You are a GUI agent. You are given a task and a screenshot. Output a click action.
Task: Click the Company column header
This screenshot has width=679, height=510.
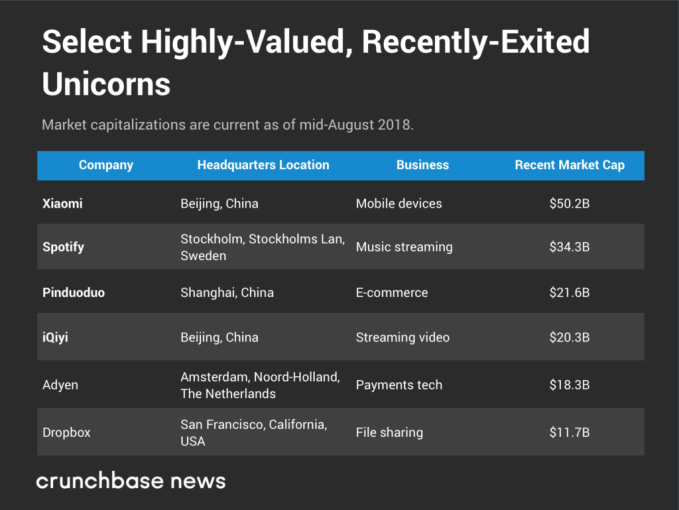coord(106,165)
